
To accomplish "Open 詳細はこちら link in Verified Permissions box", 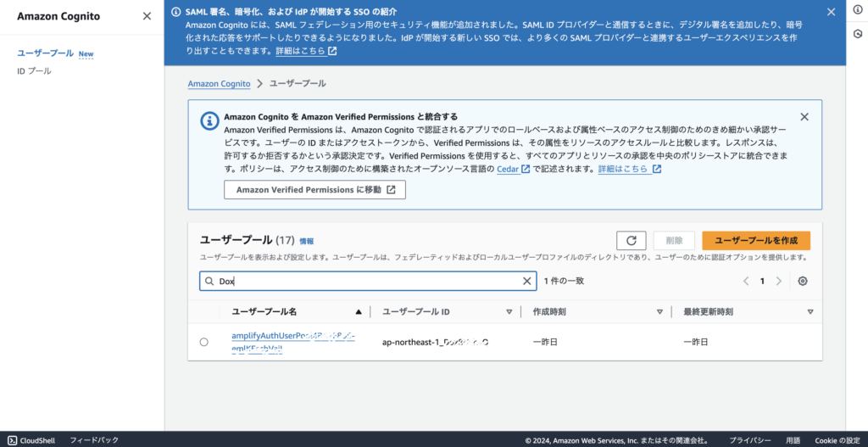I will (630, 169).
